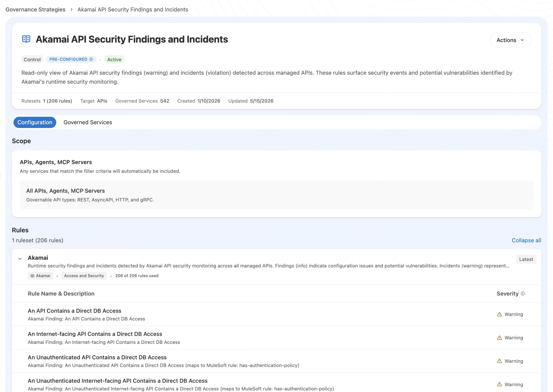Go back to Governance Strategies breadcrumb
Screen dimensions: 553x392
35,9
